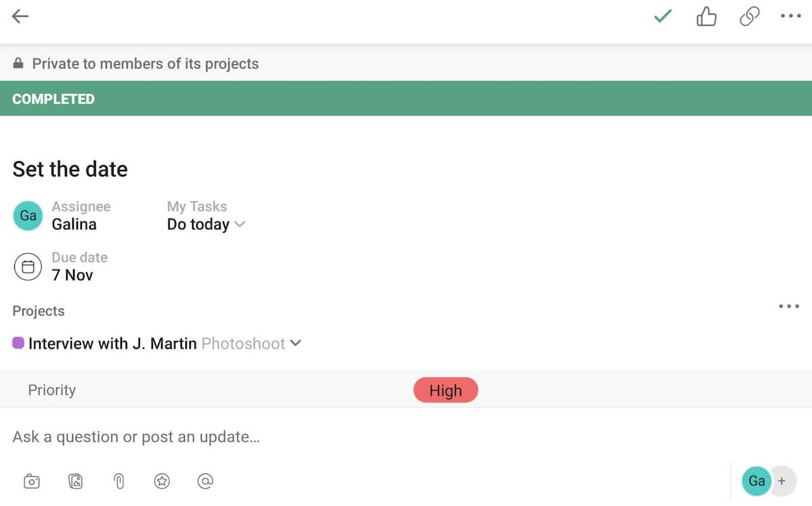This screenshot has width=812, height=506.
Task: Toggle the task completion checkmark
Action: [x=662, y=17]
